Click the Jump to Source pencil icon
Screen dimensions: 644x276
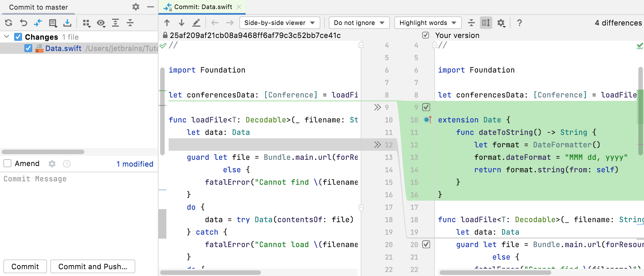[196, 23]
